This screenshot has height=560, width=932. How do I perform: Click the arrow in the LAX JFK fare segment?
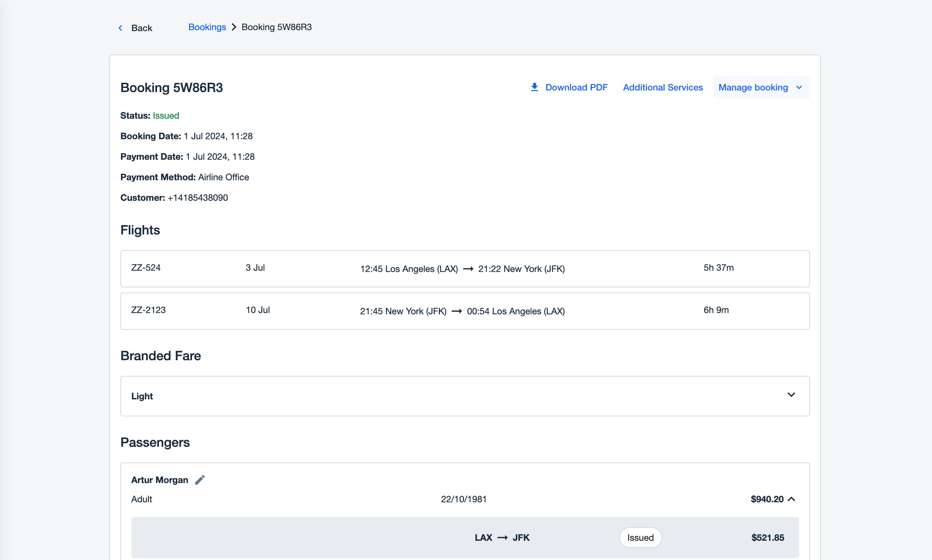[x=502, y=538]
